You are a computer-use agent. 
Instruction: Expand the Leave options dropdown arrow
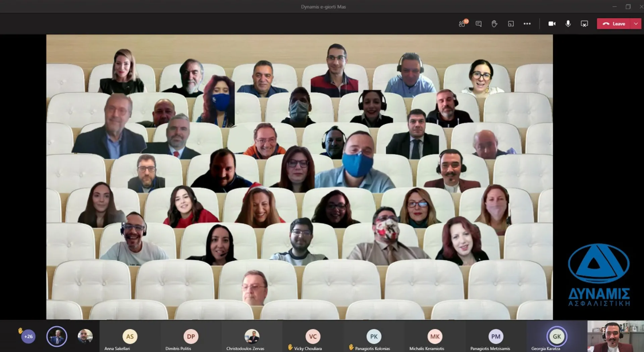tap(636, 24)
